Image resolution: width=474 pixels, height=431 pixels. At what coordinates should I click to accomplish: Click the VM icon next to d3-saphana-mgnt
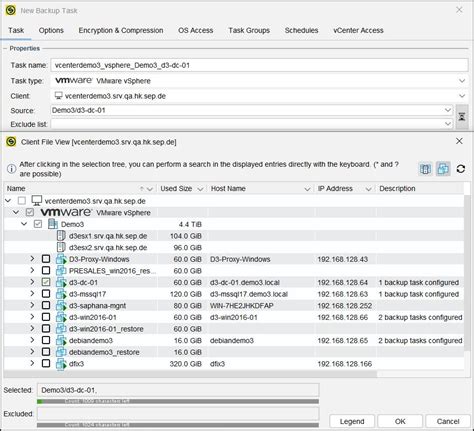pyautogui.click(x=61, y=306)
